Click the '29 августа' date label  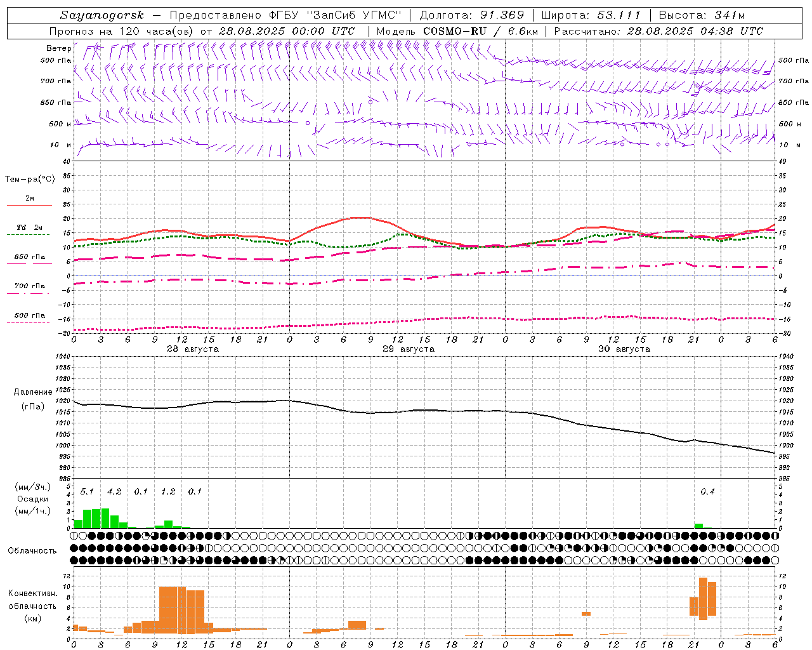409,349
